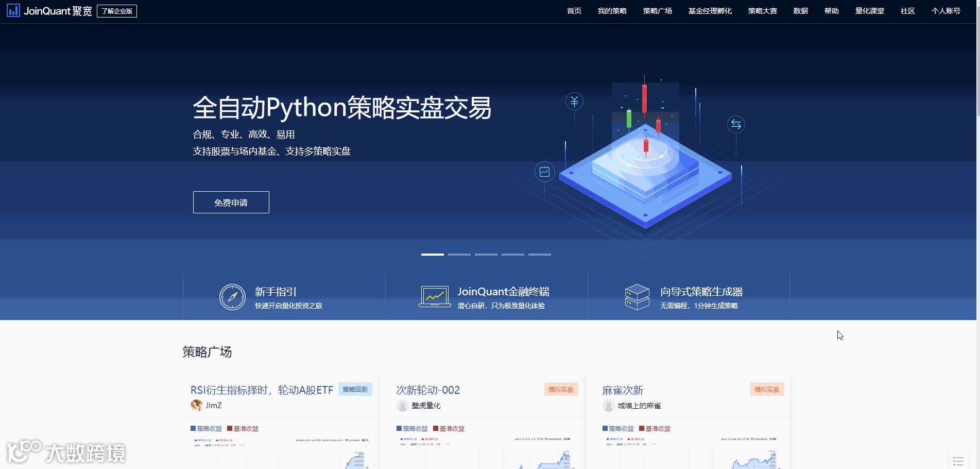Image resolution: width=980 pixels, height=469 pixels.
Task: Click the text 快速开启量化投资之旅
Action: point(288,306)
